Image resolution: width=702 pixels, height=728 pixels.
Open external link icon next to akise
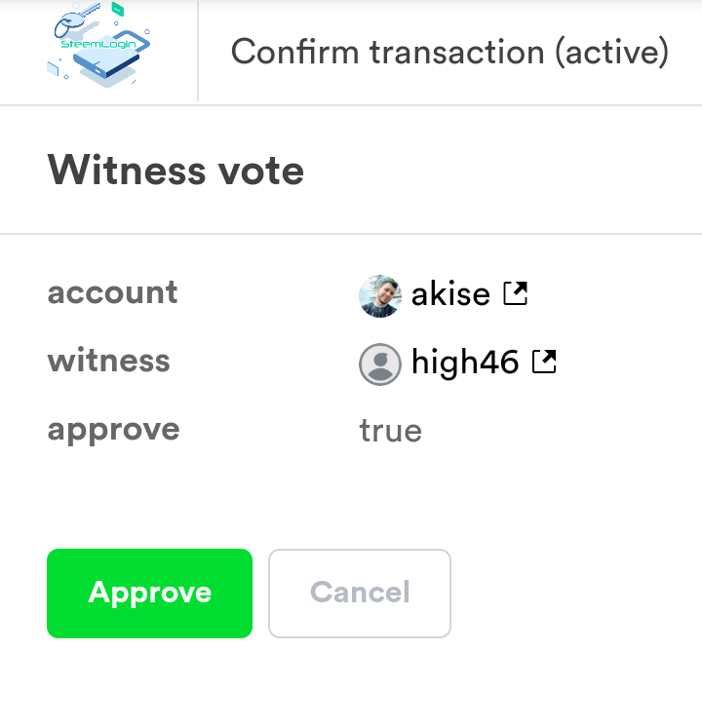pyautogui.click(x=515, y=292)
